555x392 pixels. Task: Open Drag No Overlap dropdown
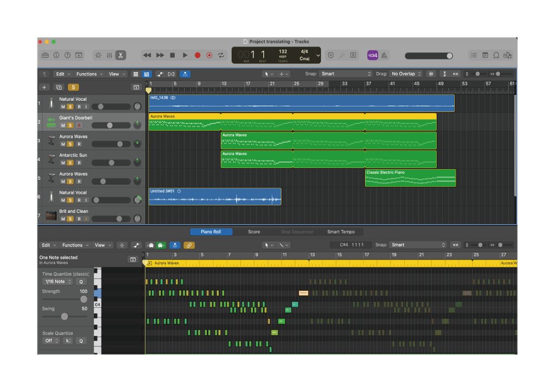(x=406, y=74)
